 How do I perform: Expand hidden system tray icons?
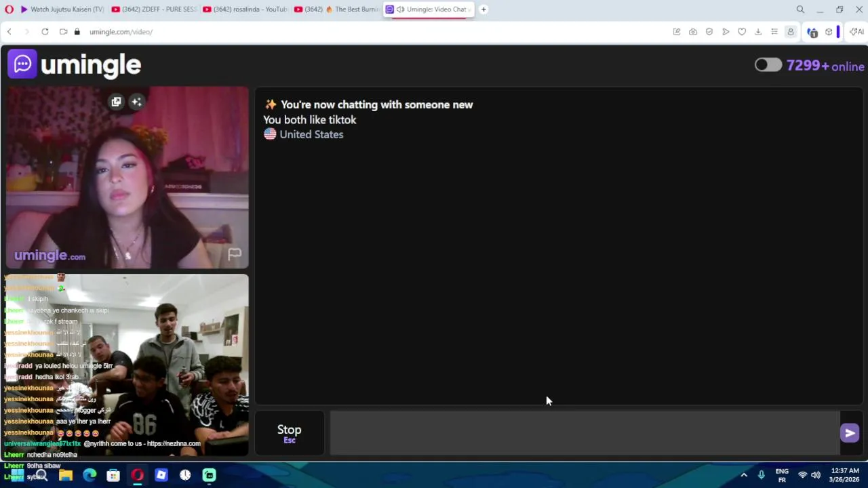pos(744,475)
